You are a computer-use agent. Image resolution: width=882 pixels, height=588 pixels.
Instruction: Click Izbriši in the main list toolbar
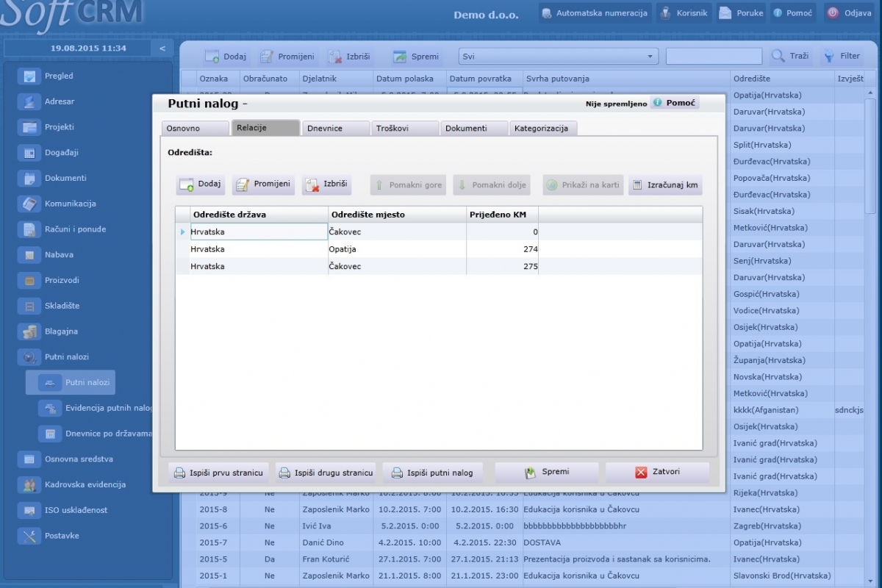[x=349, y=57]
